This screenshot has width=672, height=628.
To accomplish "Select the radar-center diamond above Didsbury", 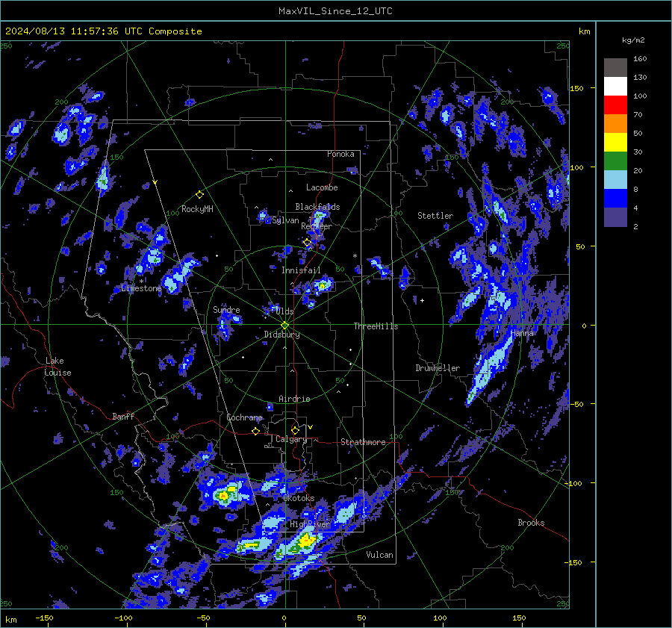I will coord(285,326).
